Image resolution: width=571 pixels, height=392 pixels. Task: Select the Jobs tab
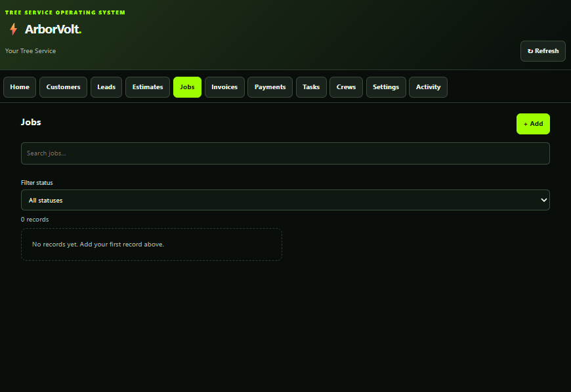point(187,87)
